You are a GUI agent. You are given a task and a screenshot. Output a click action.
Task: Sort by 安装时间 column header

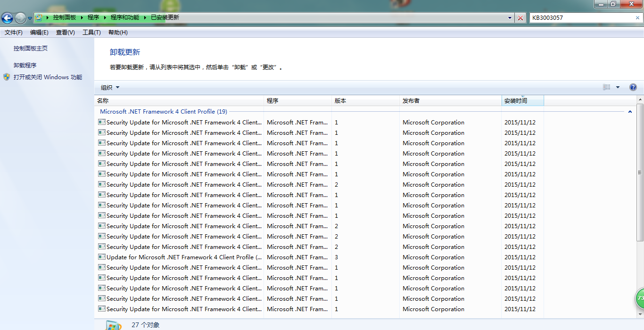point(523,101)
